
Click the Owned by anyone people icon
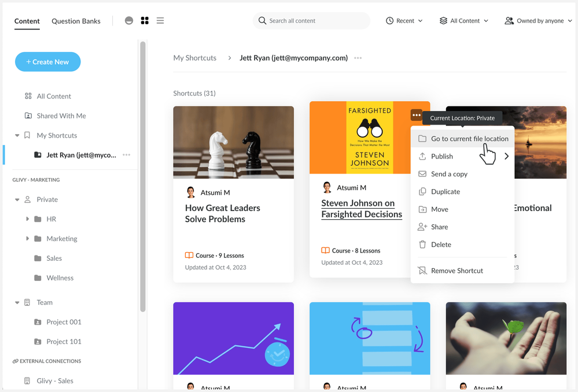[x=509, y=21]
